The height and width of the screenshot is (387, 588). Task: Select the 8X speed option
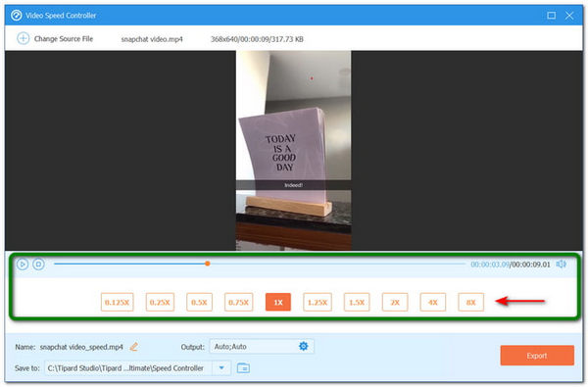coord(470,302)
